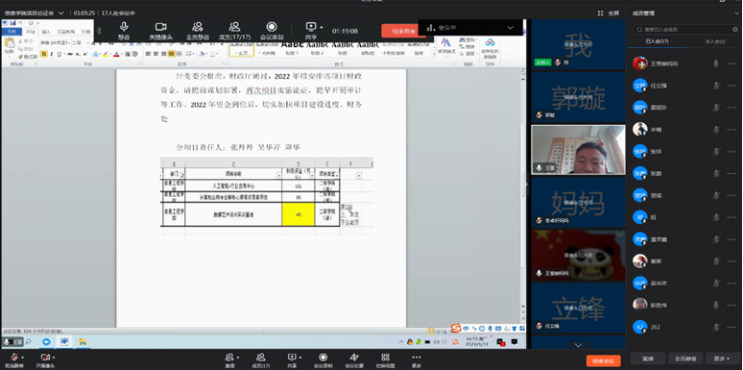Viewport: 743px width, 370px height.
Task: Open the three-dot menu for 王霄赫妈妈
Action: tap(731, 63)
